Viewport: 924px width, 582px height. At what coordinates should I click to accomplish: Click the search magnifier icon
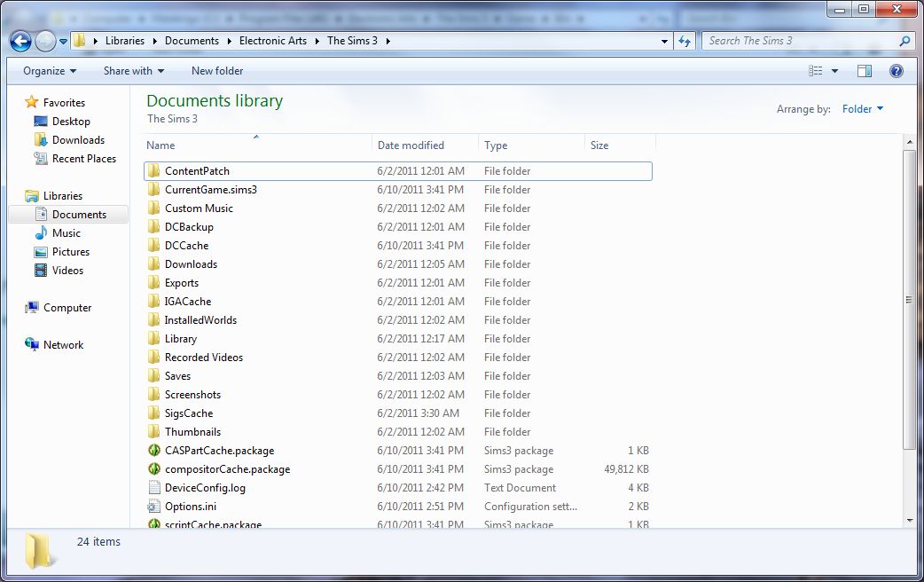(x=904, y=41)
